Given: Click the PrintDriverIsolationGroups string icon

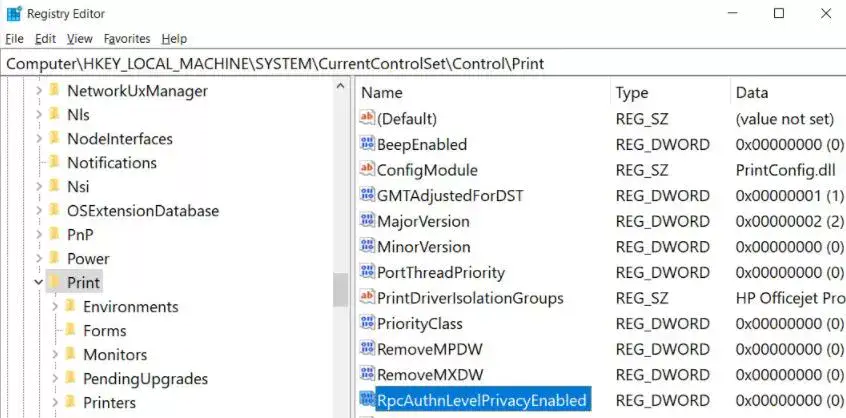Looking at the screenshot, I should pos(367,297).
